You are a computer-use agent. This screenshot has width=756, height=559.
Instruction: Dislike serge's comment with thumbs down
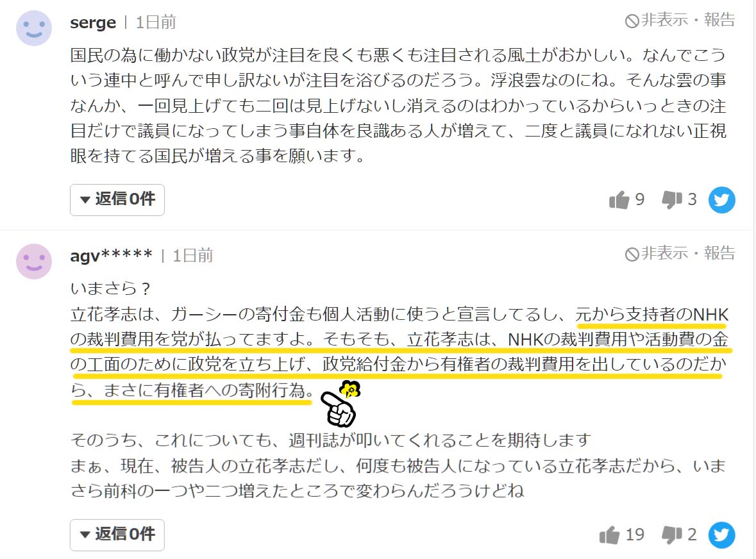(x=671, y=200)
